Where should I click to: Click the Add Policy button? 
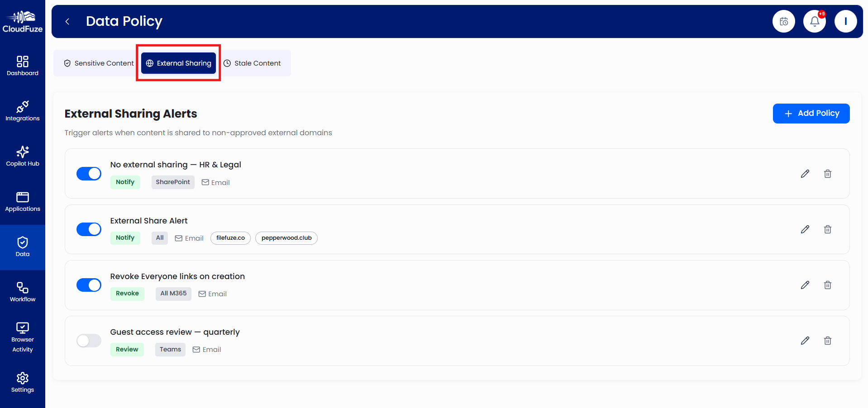[811, 114]
